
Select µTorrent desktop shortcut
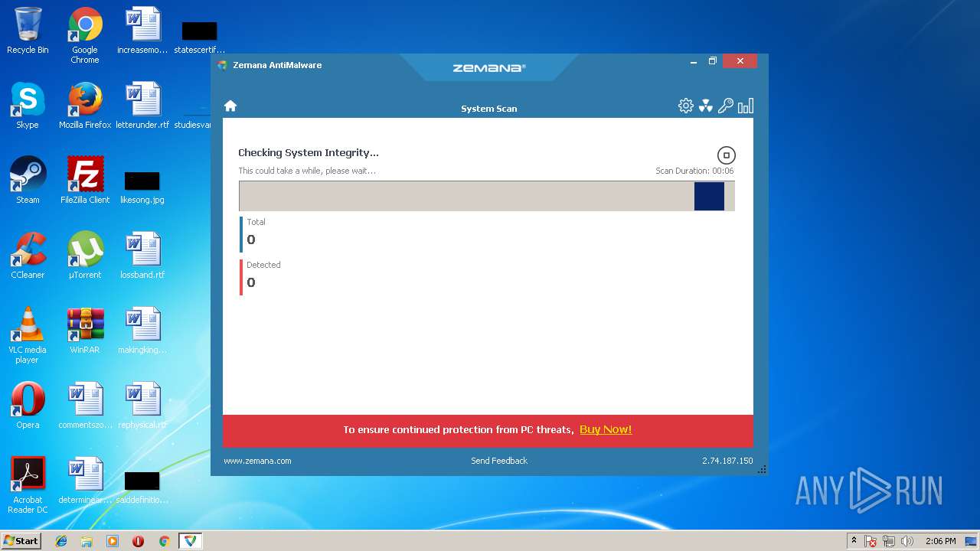point(85,256)
